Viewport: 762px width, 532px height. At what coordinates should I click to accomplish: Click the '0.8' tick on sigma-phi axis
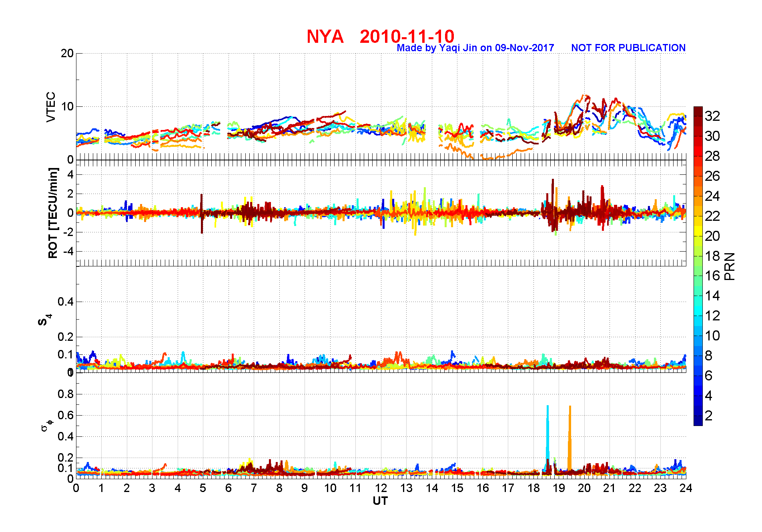click(x=66, y=394)
